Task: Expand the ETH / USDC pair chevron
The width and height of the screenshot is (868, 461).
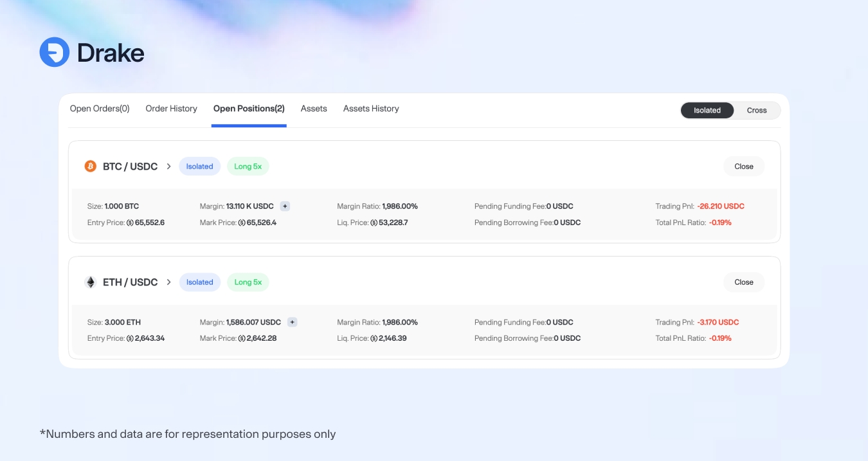Action: point(169,282)
